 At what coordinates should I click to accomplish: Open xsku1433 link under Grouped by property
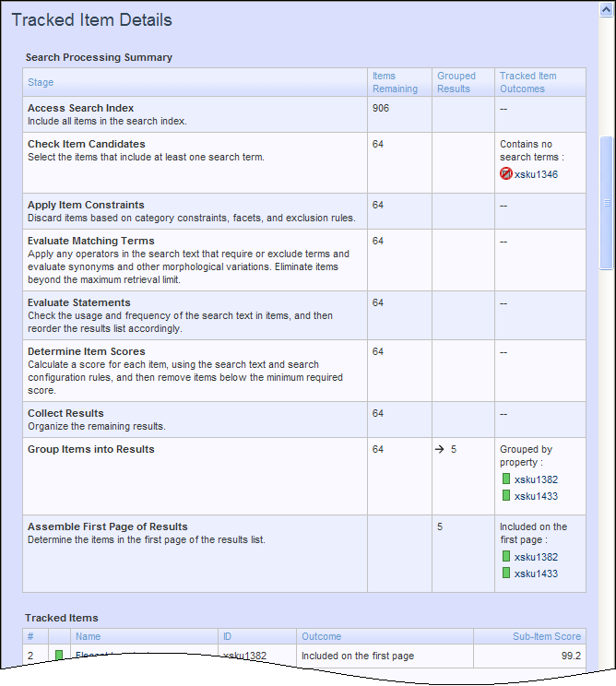tap(536, 496)
